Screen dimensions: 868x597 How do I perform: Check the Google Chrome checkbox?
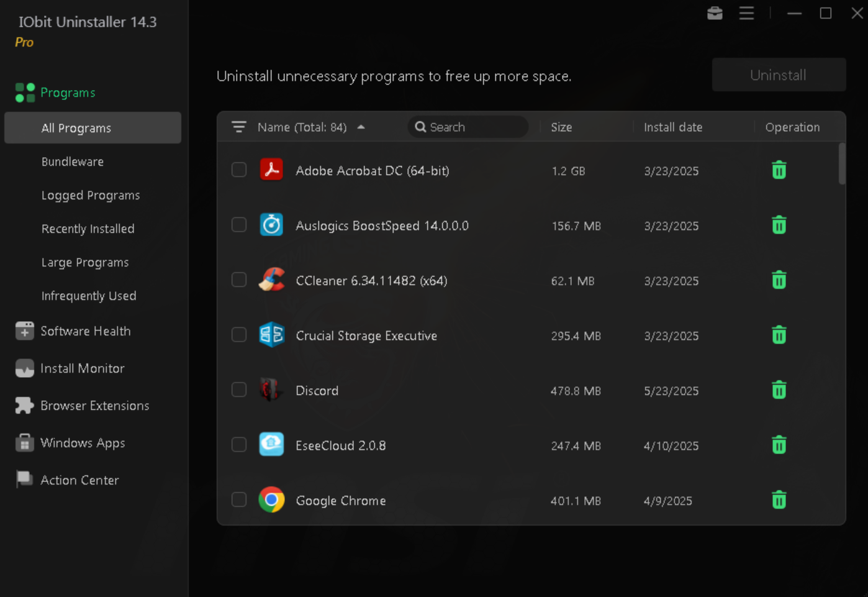[239, 499]
